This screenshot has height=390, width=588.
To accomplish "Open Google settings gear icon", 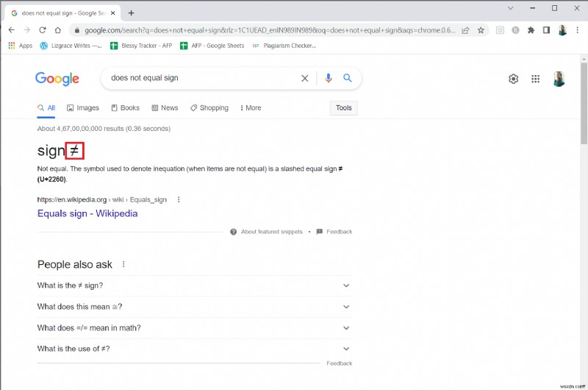I will coord(514,79).
